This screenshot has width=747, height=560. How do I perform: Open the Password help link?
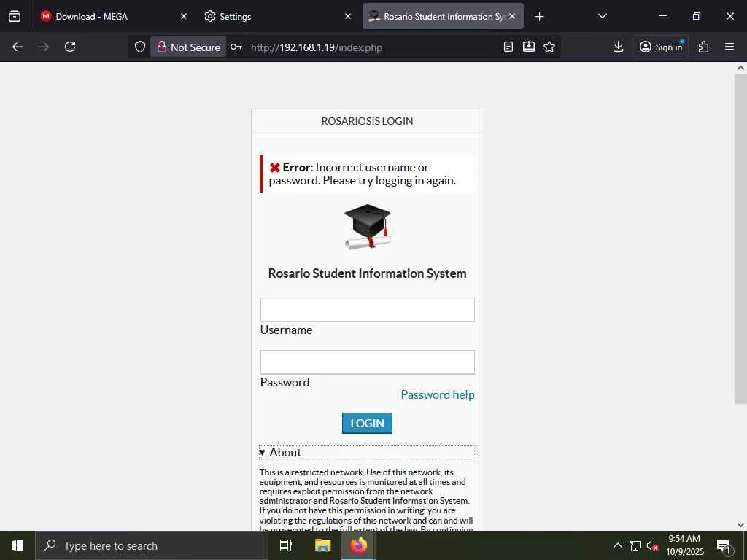pyautogui.click(x=438, y=394)
